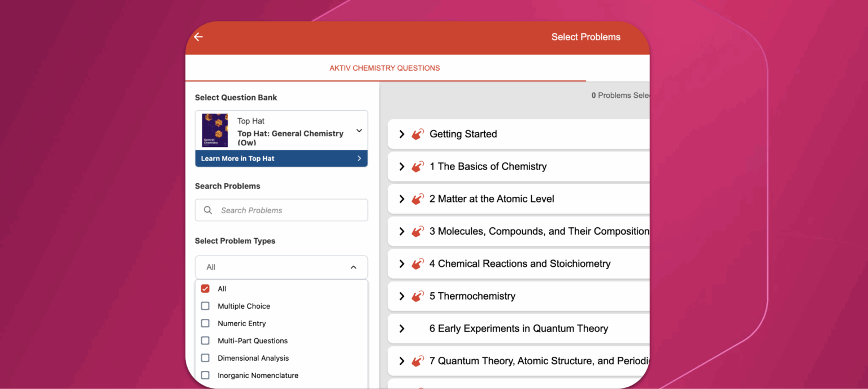Click the flame icon beside 5 Thermochemistry
Viewport: 868px width, 389px height.
[x=417, y=296]
